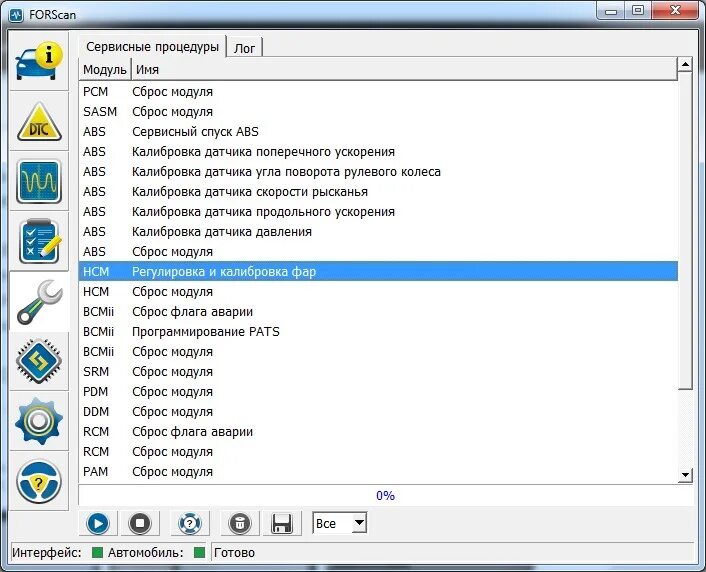Open the wrench service procedures section
This screenshot has width=706, height=572.
coord(39,302)
